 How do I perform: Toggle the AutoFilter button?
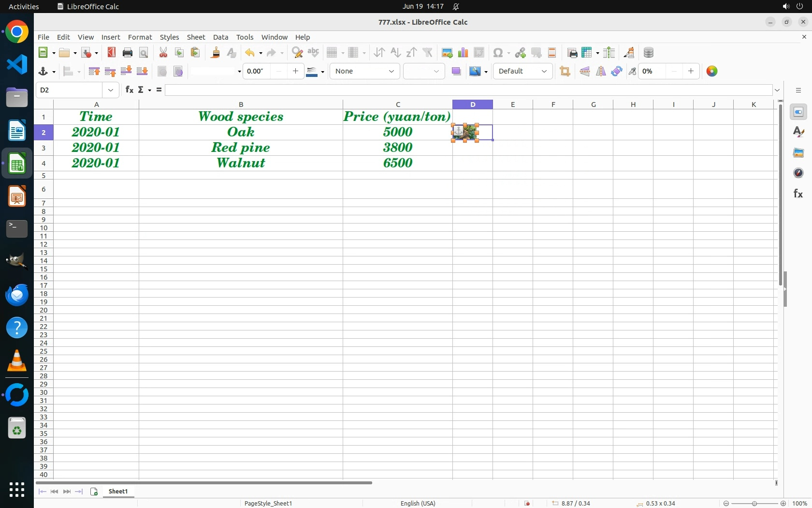click(428, 53)
